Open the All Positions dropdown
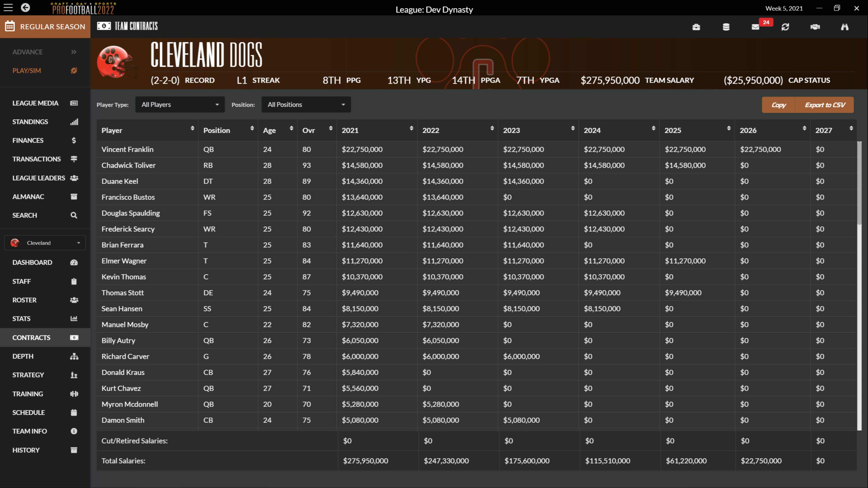Viewport: 868px width, 488px height. [306, 105]
